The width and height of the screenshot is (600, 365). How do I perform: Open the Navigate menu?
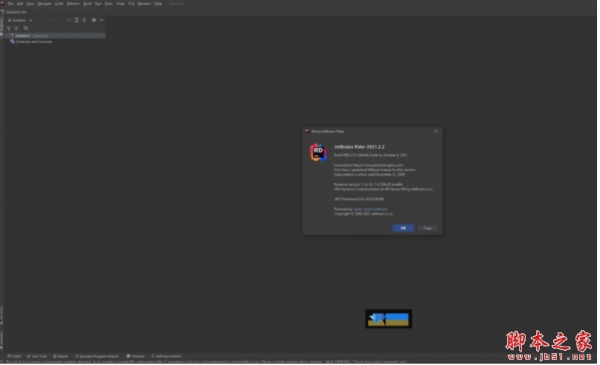[44, 3]
